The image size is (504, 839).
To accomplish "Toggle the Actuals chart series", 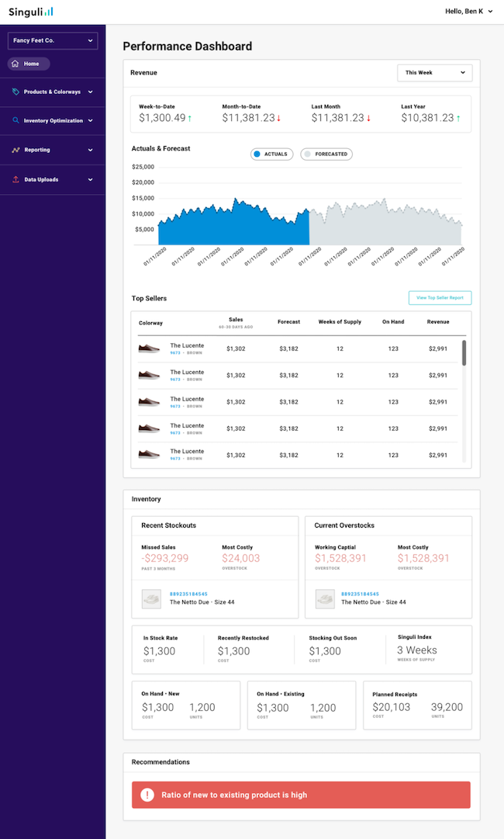I will click(x=271, y=154).
